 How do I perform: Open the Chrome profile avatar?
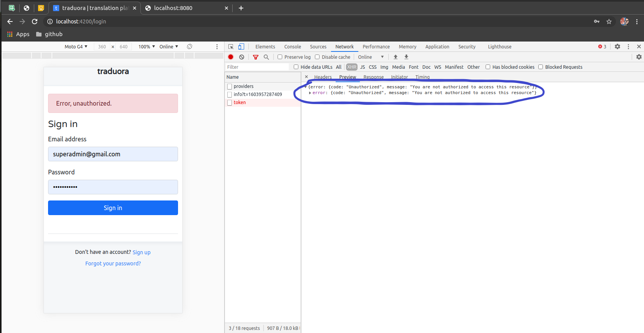[x=624, y=22]
